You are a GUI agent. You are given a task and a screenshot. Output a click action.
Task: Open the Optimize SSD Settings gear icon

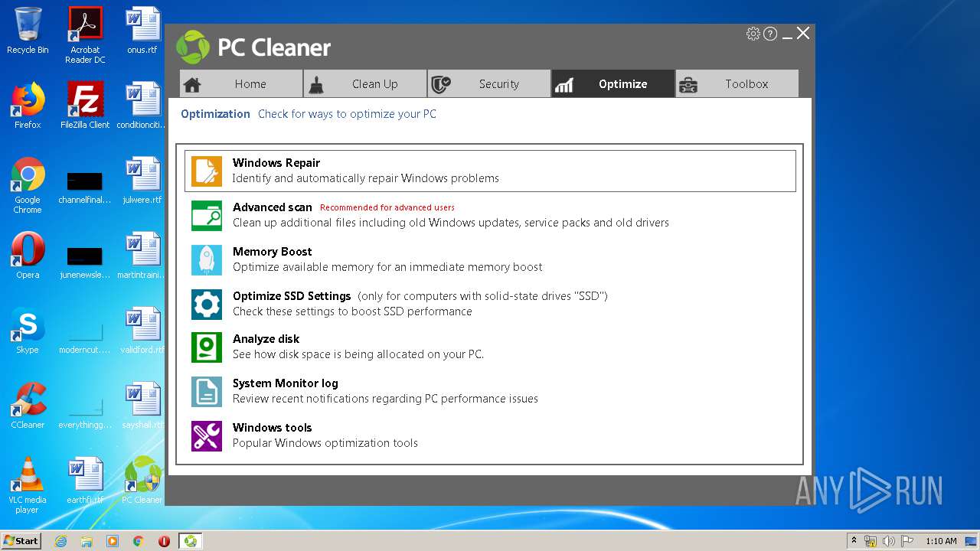pos(207,305)
